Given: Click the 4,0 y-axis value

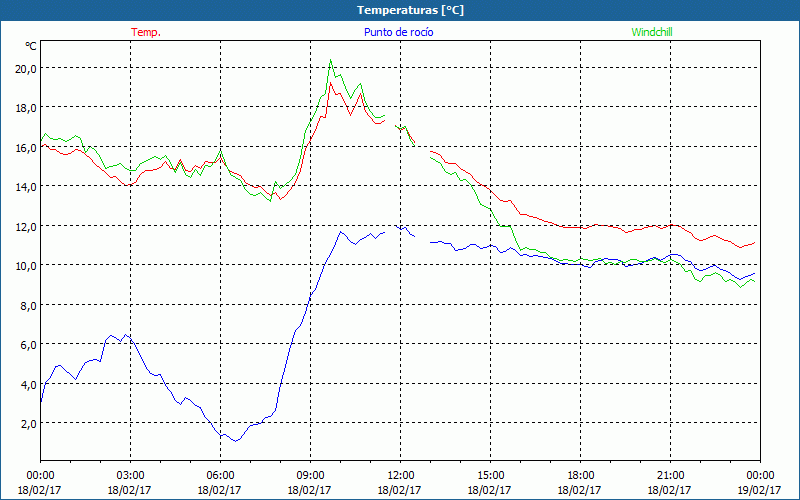Looking at the screenshot, I should 28,385.
